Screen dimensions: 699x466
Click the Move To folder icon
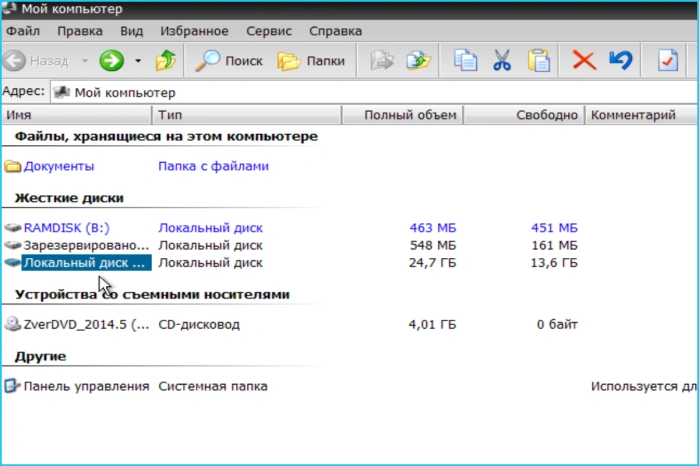[x=382, y=61]
